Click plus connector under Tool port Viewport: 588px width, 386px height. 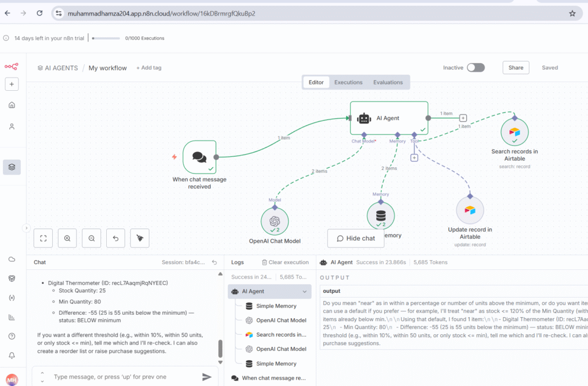(414, 157)
